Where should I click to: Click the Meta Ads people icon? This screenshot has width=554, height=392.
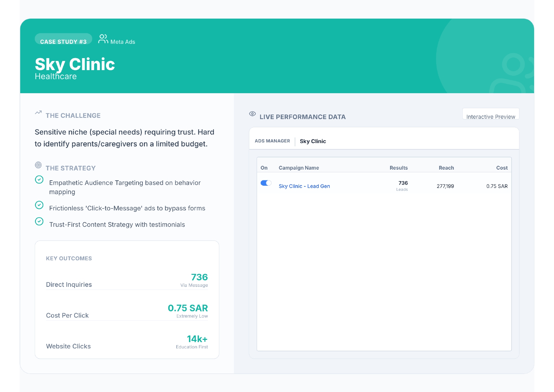tap(103, 39)
